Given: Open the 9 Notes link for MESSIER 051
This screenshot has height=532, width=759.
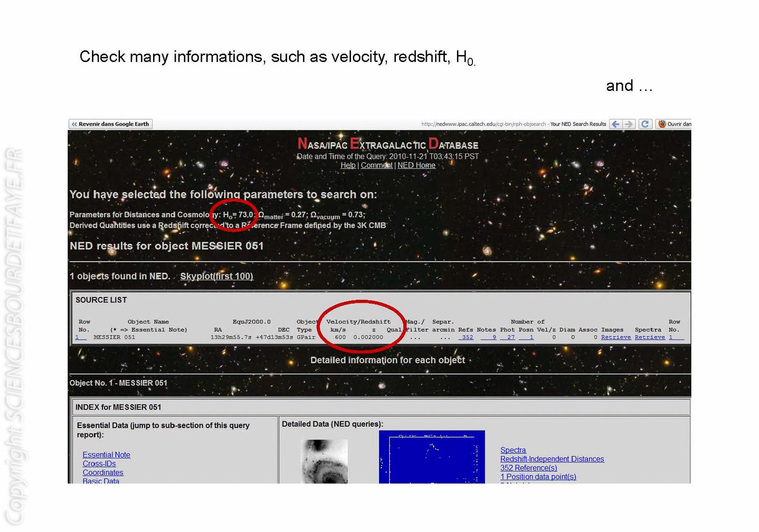Looking at the screenshot, I should (x=489, y=337).
